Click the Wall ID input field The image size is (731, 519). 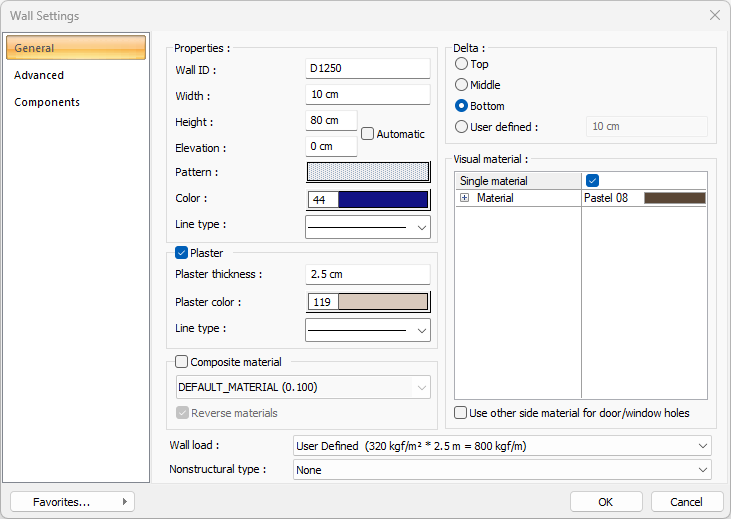coord(367,69)
